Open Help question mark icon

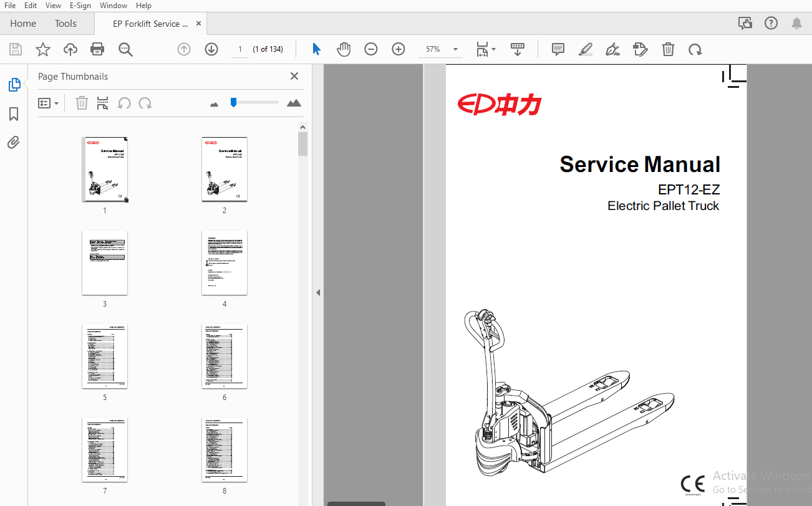[771, 24]
